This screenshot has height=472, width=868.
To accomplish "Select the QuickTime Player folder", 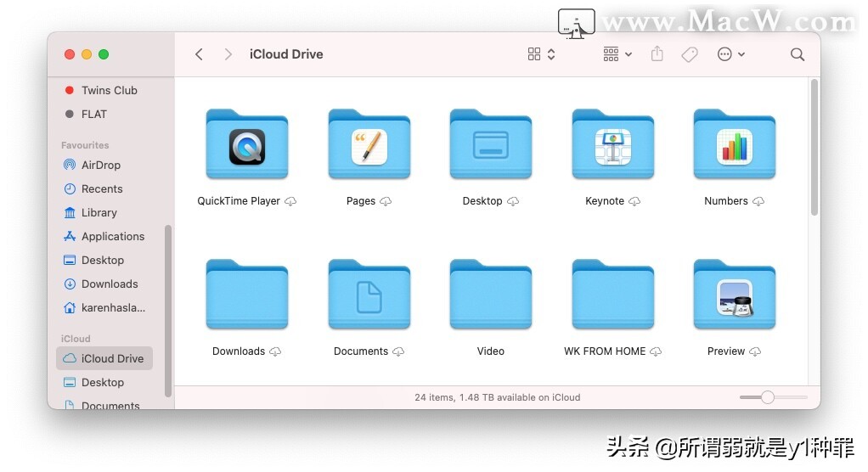I will pyautogui.click(x=247, y=143).
